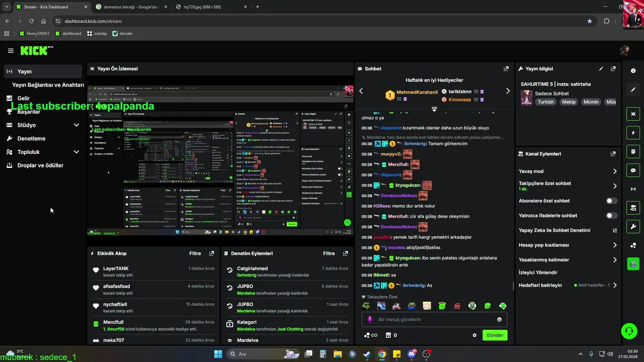Click the profile avatar at top right
Viewport: 644px width, 362px height.
625,51
